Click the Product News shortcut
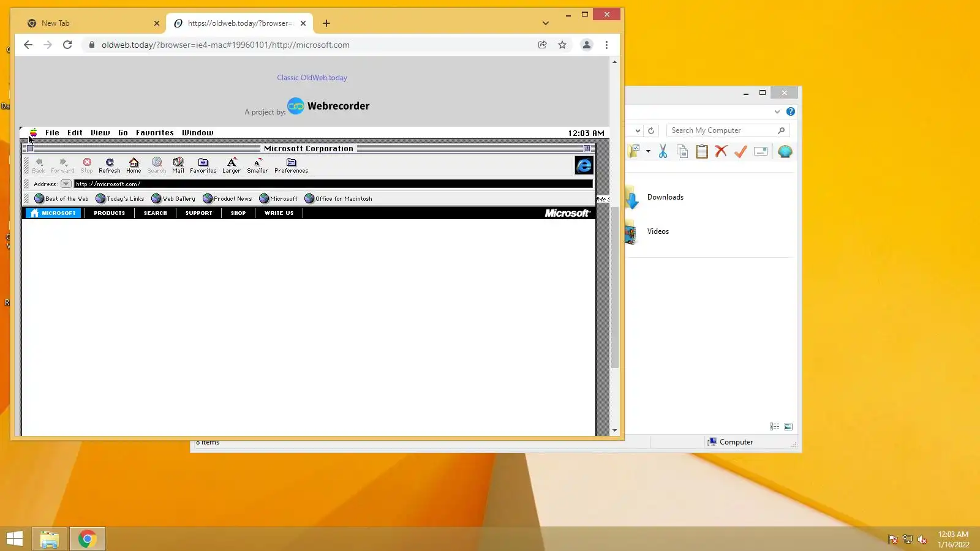This screenshot has width=980, height=551. click(x=227, y=198)
